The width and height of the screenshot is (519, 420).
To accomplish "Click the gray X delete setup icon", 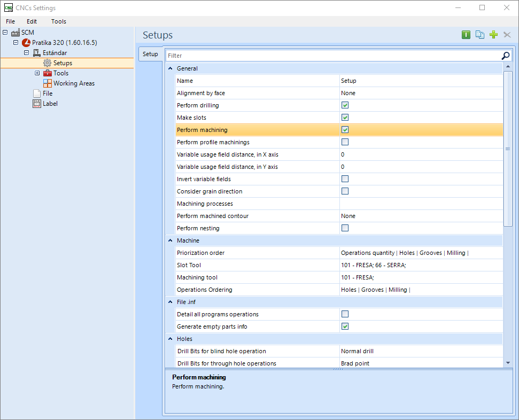I will (507, 35).
